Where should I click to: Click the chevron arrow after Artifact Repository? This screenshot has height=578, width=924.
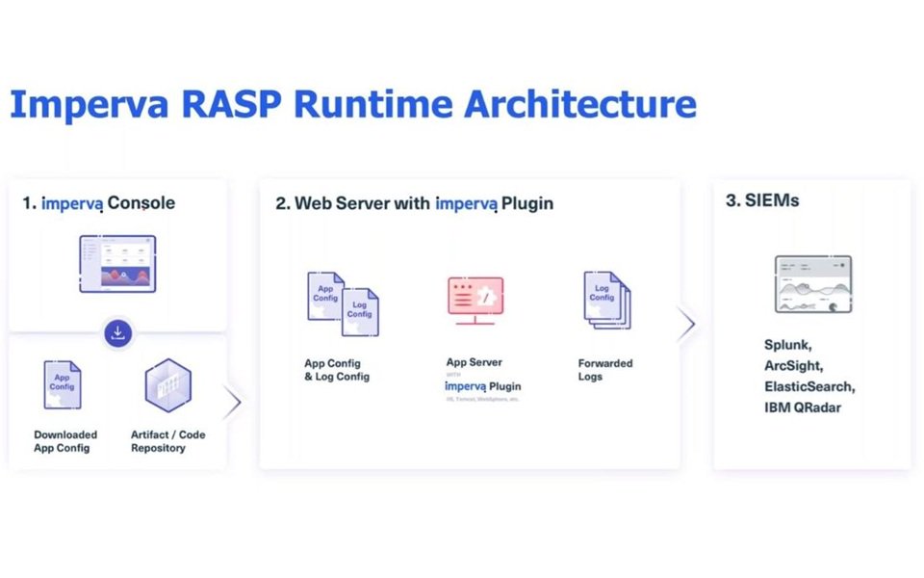[232, 403]
